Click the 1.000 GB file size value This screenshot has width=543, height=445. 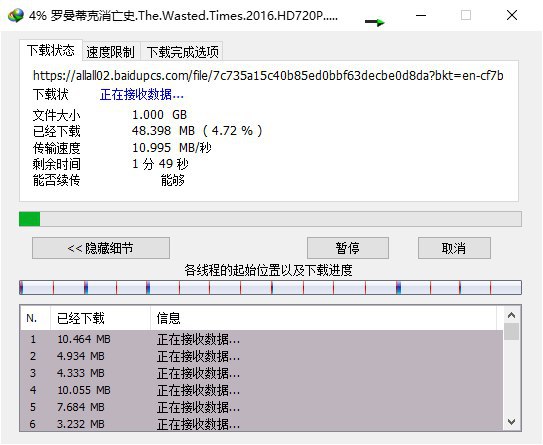pyautogui.click(x=160, y=115)
